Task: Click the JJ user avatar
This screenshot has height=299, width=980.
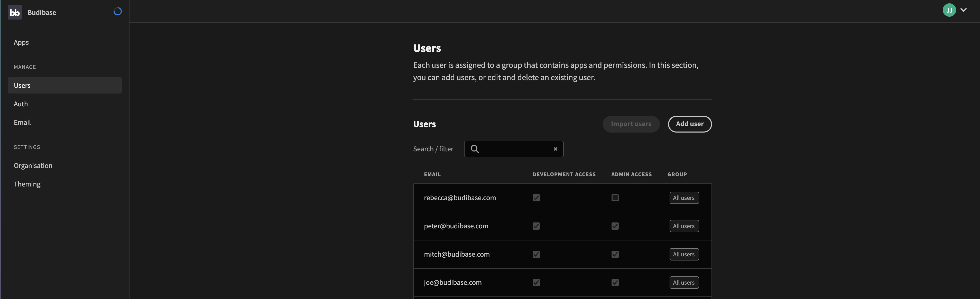Action: tap(949, 10)
